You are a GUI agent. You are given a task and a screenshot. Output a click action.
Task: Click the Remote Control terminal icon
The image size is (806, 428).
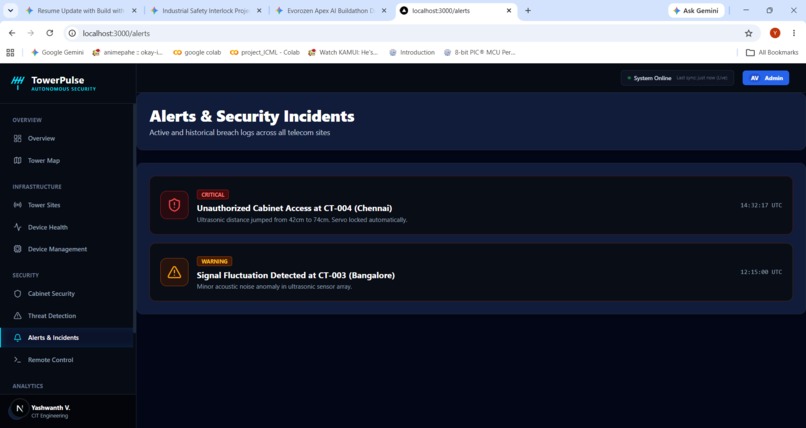click(17, 360)
